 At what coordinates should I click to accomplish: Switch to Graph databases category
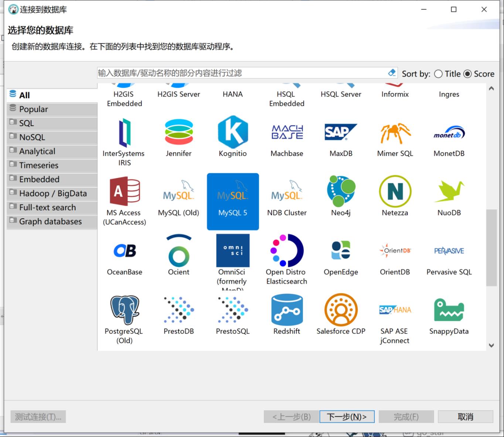(x=52, y=222)
